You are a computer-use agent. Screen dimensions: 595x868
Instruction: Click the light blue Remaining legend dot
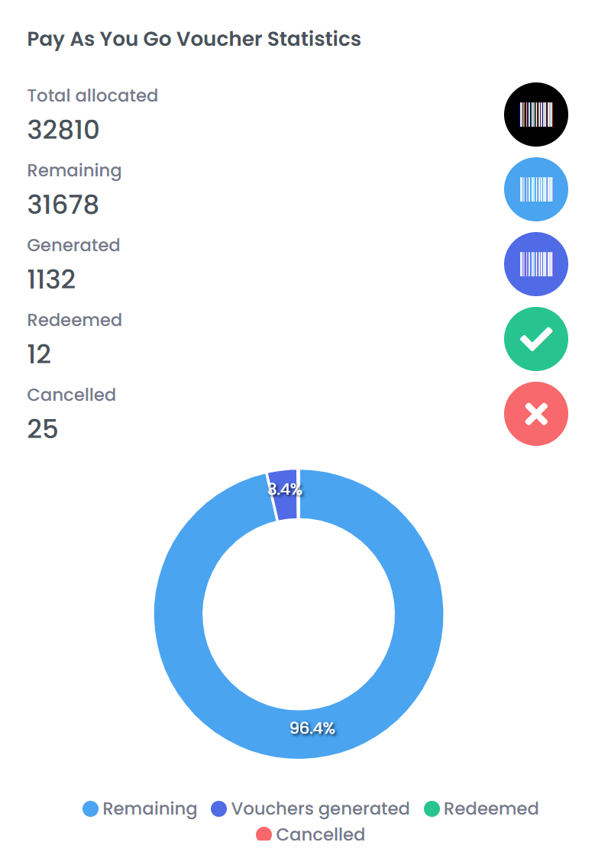pyautogui.click(x=91, y=809)
